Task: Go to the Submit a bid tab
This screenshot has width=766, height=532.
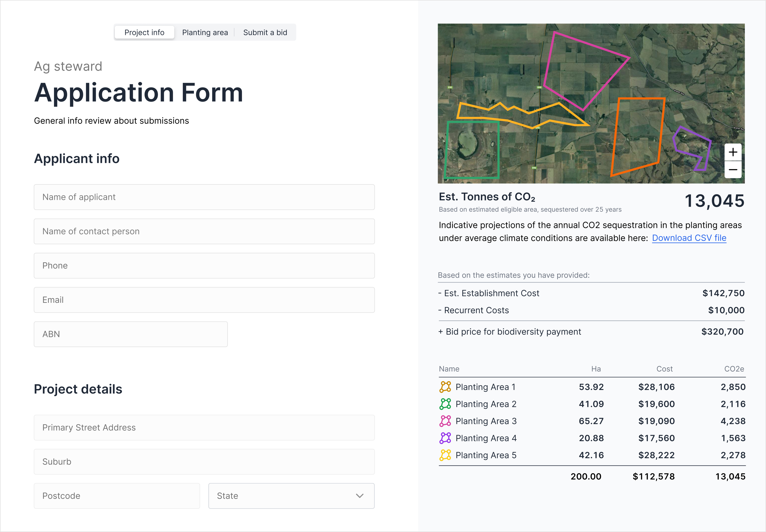Action: tap(265, 32)
